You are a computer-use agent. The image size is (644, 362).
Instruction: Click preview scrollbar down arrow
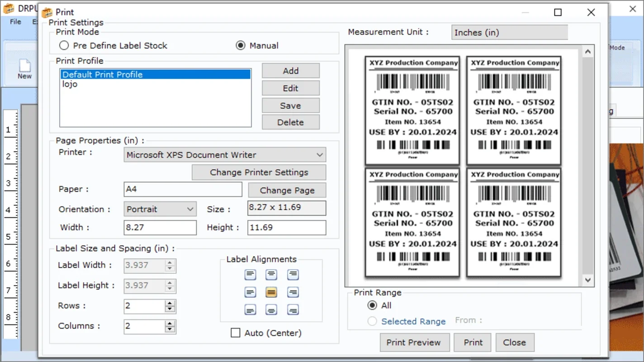pyautogui.click(x=587, y=280)
